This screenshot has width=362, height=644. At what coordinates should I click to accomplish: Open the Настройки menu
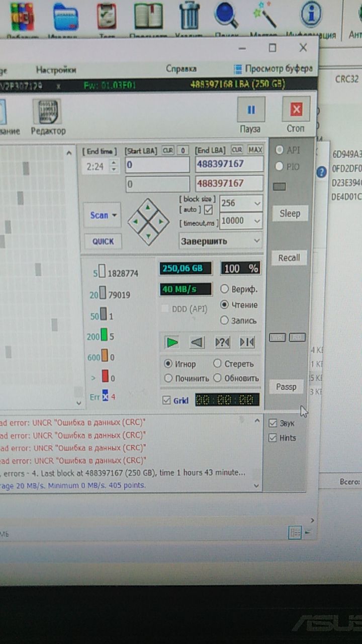(x=56, y=70)
